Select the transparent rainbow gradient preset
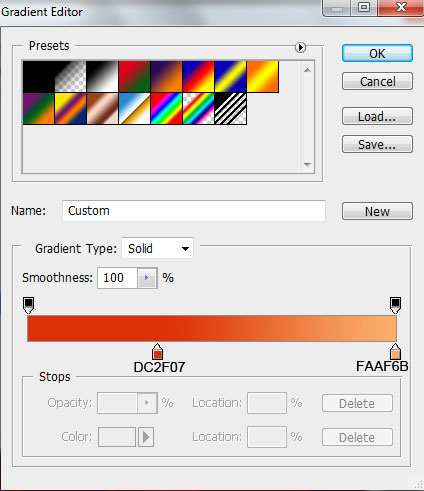 click(198, 109)
